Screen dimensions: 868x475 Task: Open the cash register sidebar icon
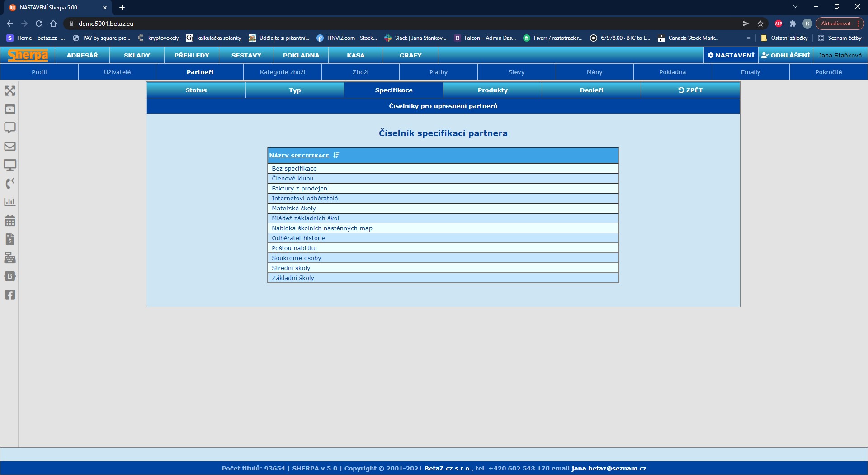click(10, 258)
